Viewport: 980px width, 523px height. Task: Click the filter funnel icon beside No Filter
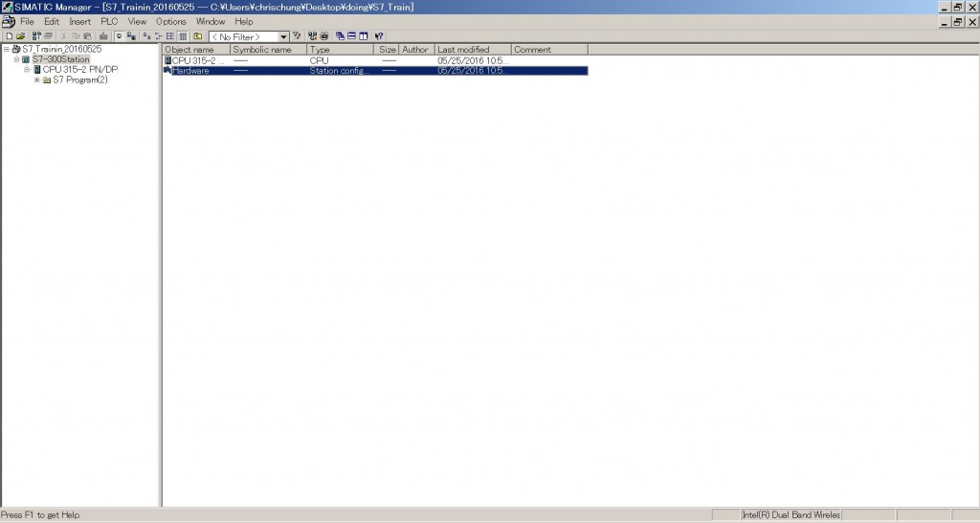[x=297, y=36]
